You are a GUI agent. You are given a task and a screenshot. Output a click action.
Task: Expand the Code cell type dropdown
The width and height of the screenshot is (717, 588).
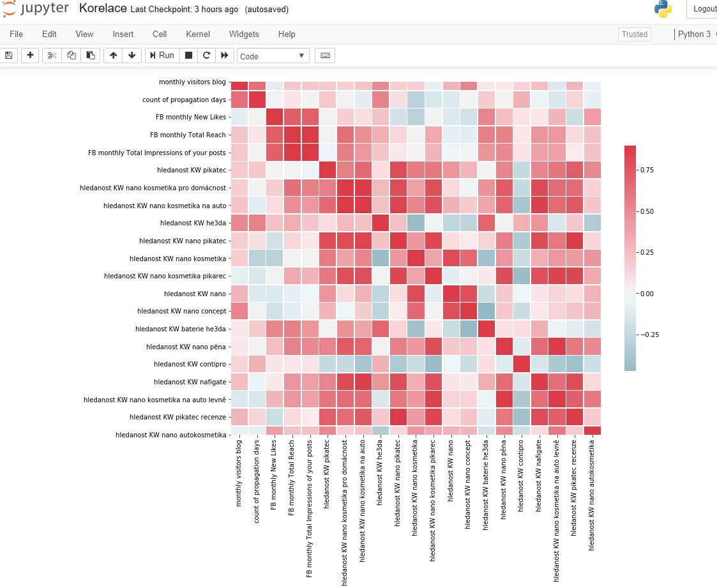273,56
